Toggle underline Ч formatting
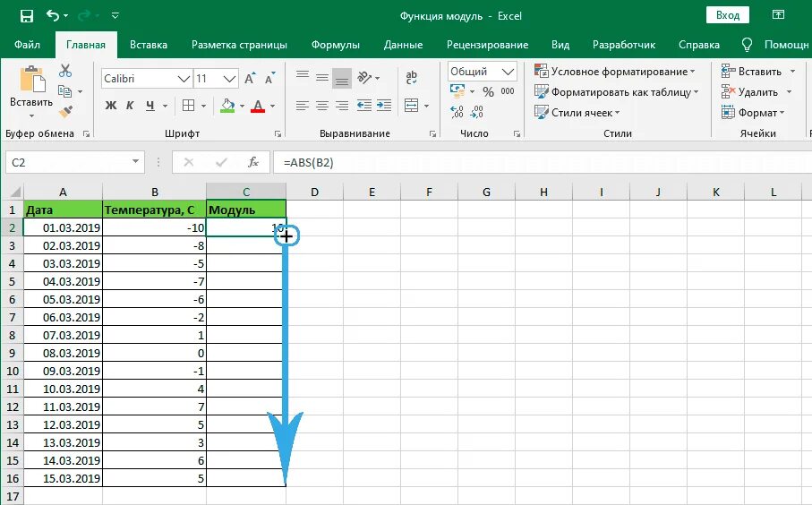The height and width of the screenshot is (505, 812). coord(150,106)
